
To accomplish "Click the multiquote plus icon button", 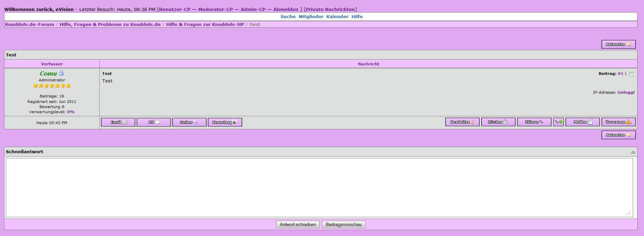I will point(558,122).
